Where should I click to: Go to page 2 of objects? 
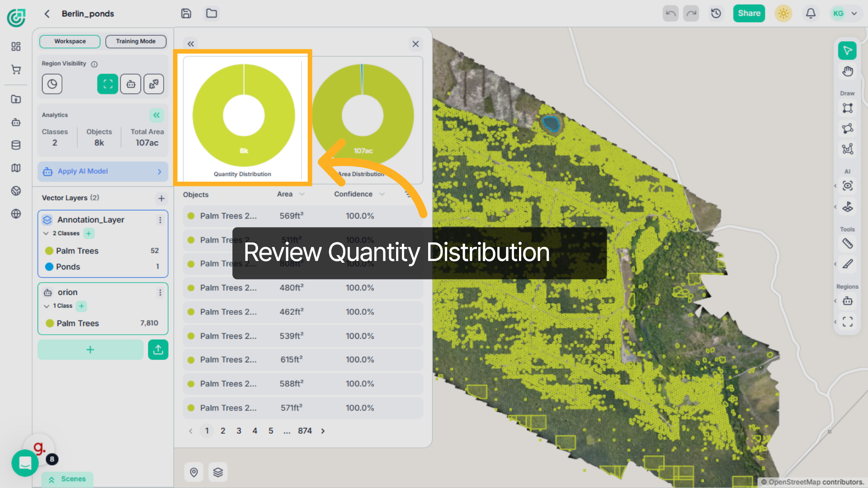point(223,431)
